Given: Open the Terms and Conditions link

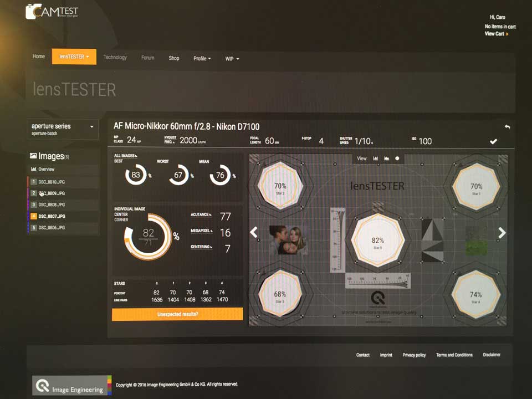Looking at the screenshot, I should point(454,355).
